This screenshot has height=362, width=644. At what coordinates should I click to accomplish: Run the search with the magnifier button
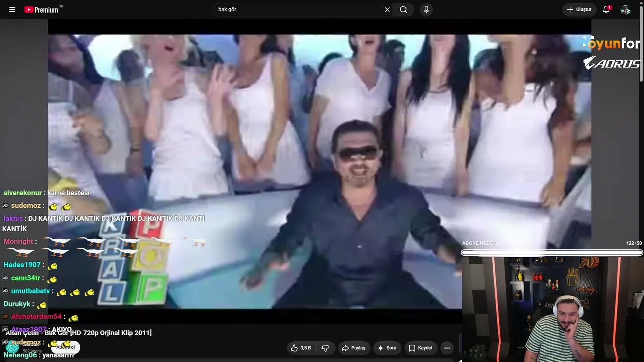(404, 10)
